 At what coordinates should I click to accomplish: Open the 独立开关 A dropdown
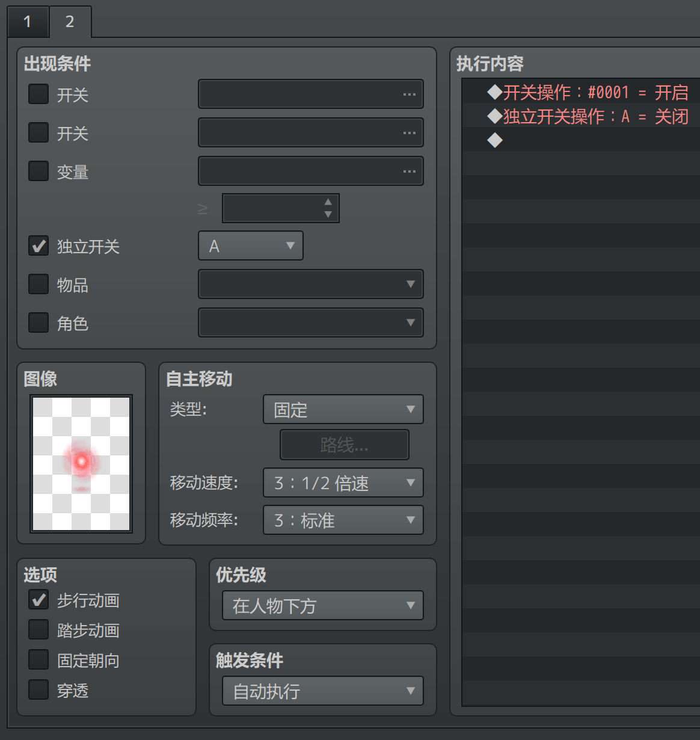[251, 245]
